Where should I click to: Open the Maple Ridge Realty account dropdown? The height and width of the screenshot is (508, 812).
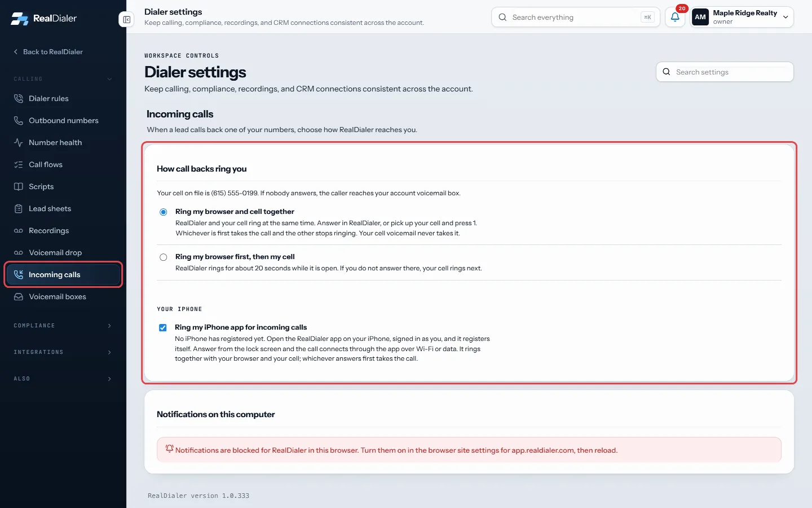742,17
